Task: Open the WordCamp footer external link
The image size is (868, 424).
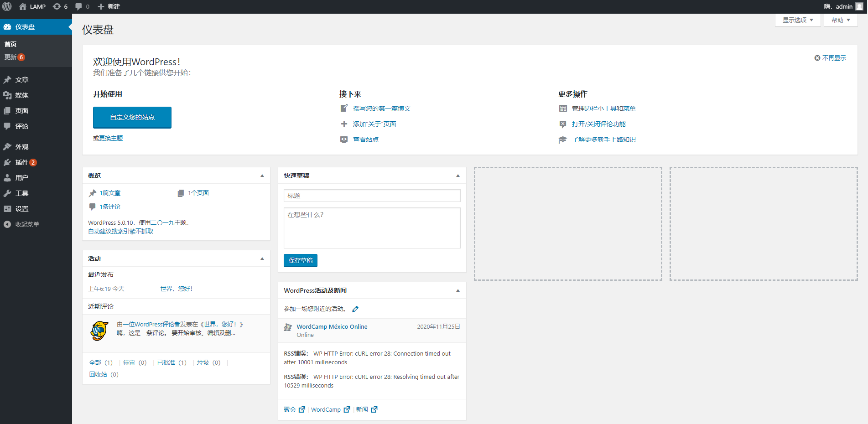Action: 331,409
